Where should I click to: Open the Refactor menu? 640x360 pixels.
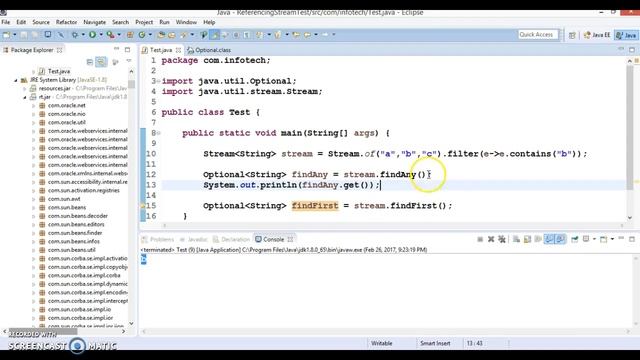pyautogui.click(x=66, y=22)
